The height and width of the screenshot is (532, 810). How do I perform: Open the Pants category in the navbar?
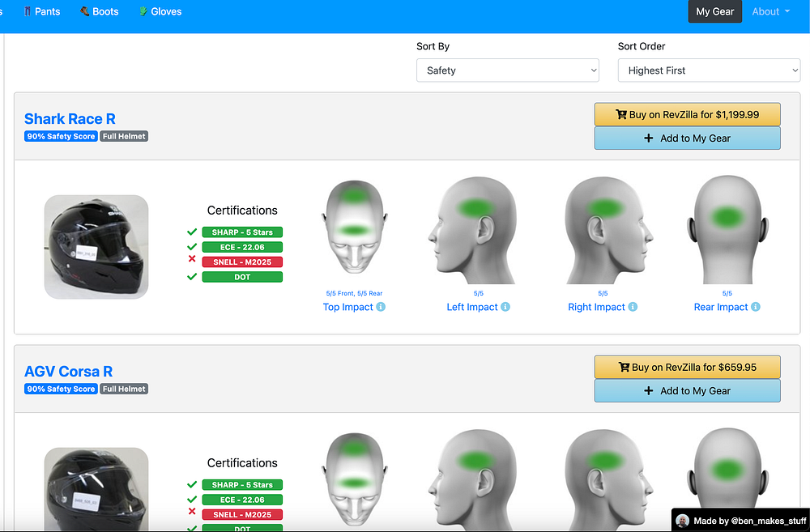[42, 11]
